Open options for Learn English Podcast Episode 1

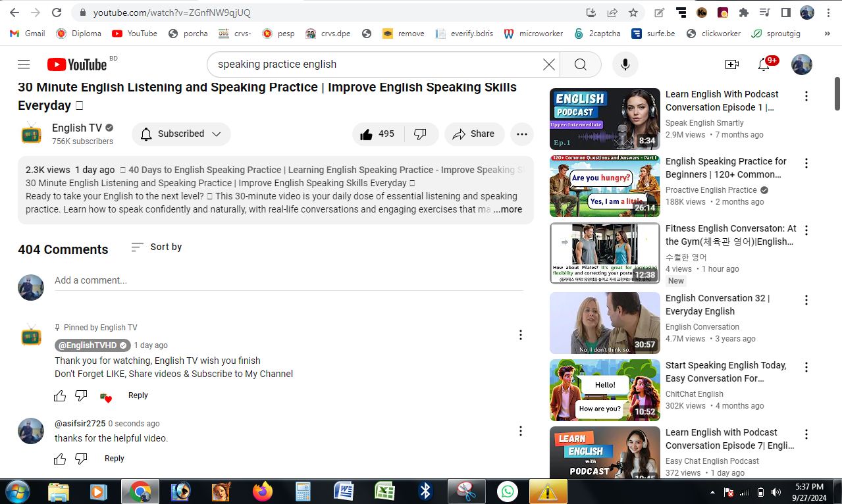coord(806,96)
